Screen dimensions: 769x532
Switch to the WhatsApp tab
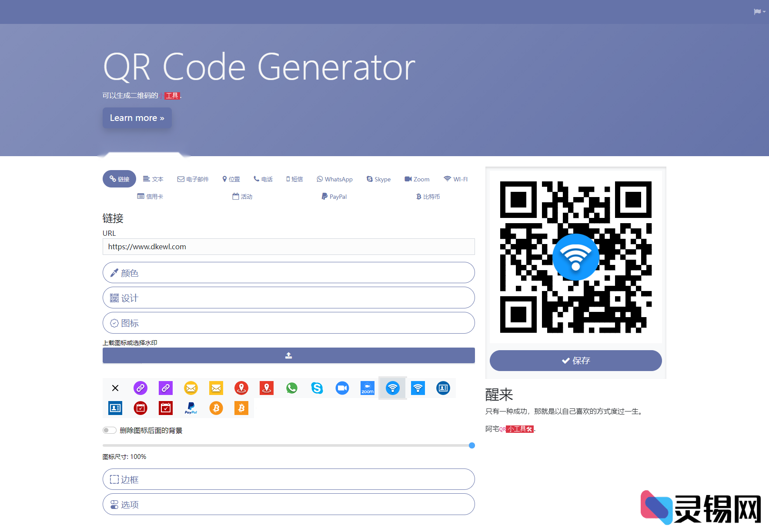pyautogui.click(x=334, y=179)
